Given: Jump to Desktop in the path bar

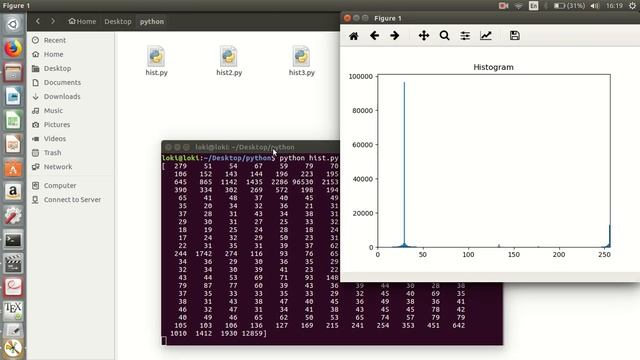Looking at the screenshot, I should 118,21.
